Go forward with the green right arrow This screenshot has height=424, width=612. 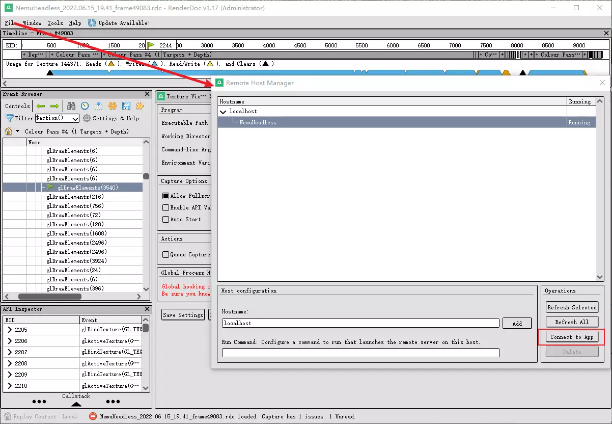[54, 106]
